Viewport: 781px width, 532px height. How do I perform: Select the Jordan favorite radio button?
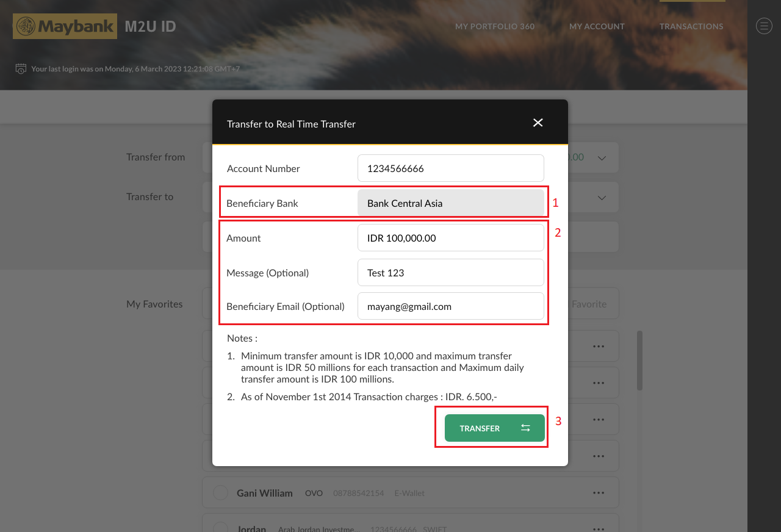tap(220, 528)
